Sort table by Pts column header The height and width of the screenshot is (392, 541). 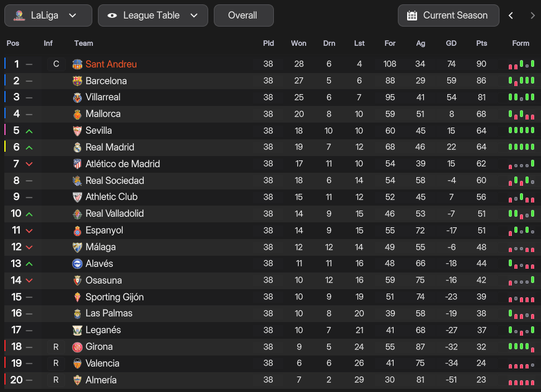(482, 43)
